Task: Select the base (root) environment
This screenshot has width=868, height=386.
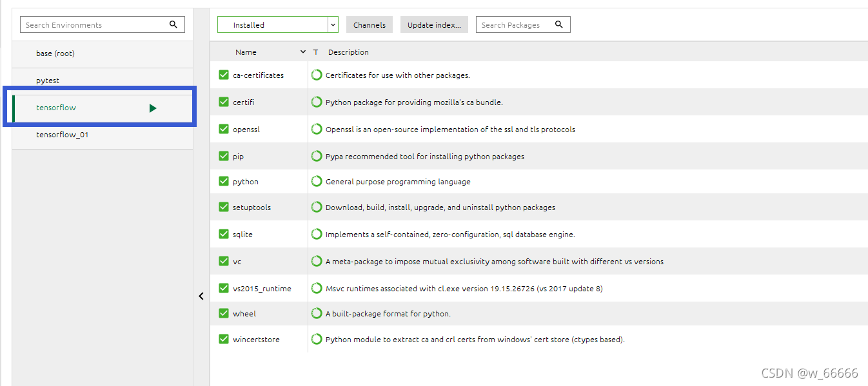Action: (103, 53)
